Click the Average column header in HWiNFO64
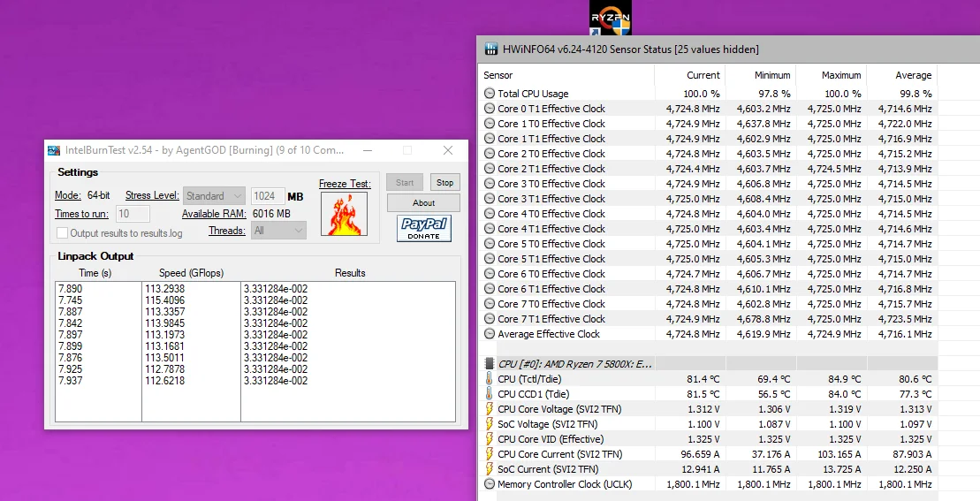 913,75
